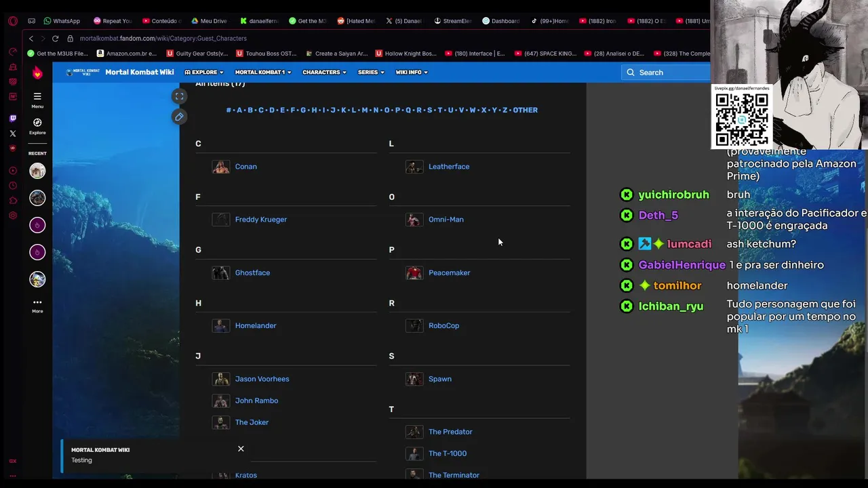Open The T-1000 character link
This screenshot has width=868, height=488.
[x=448, y=453]
